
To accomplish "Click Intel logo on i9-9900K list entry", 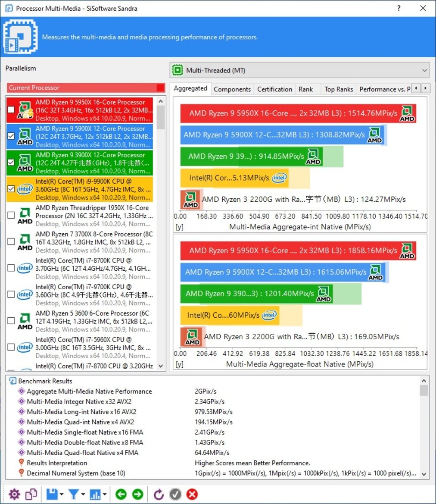I will pyautogui.click(x=25, y=189).
